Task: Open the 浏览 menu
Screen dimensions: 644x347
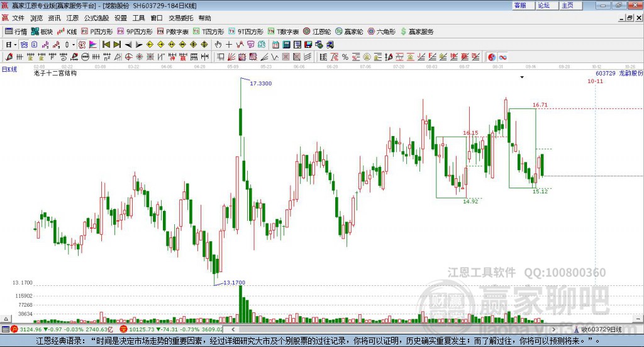Action: [x=36, y=18]
